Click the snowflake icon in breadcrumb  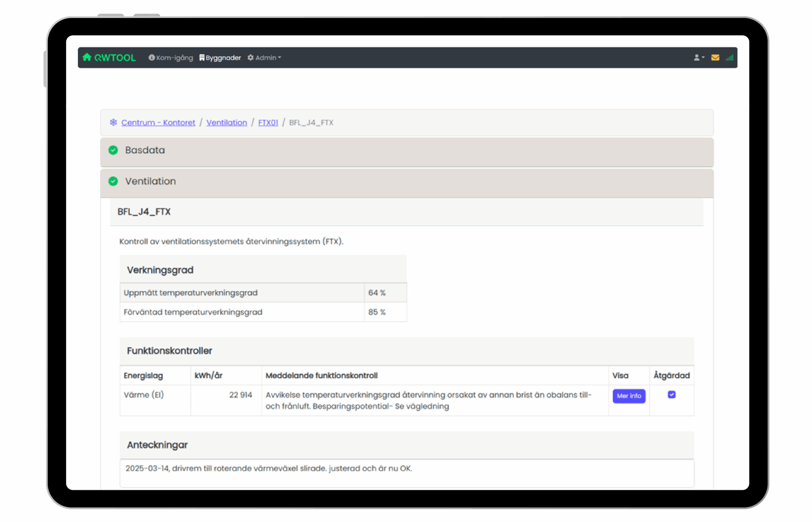(x=113, y=122)
